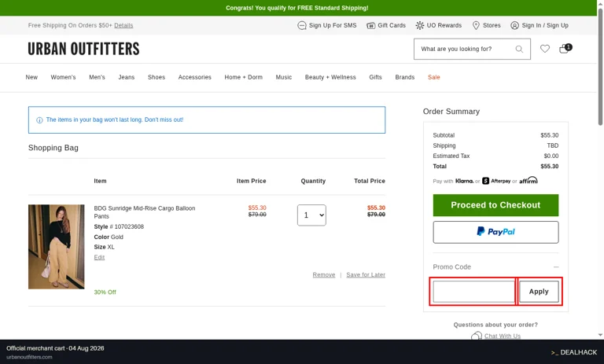Open the Accessories menu
604x364 pixels.
pyautogui.click(x=194, y=77)
